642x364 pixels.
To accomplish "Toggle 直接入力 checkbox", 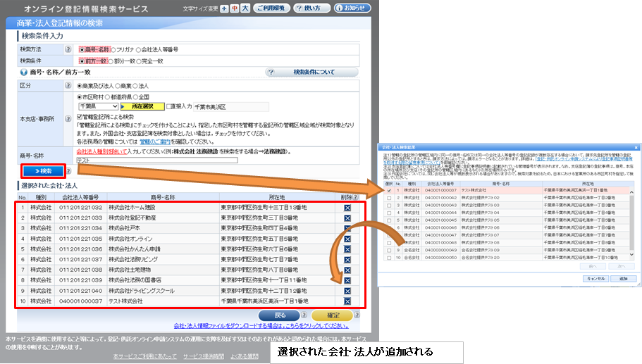I will coord(168,106).
